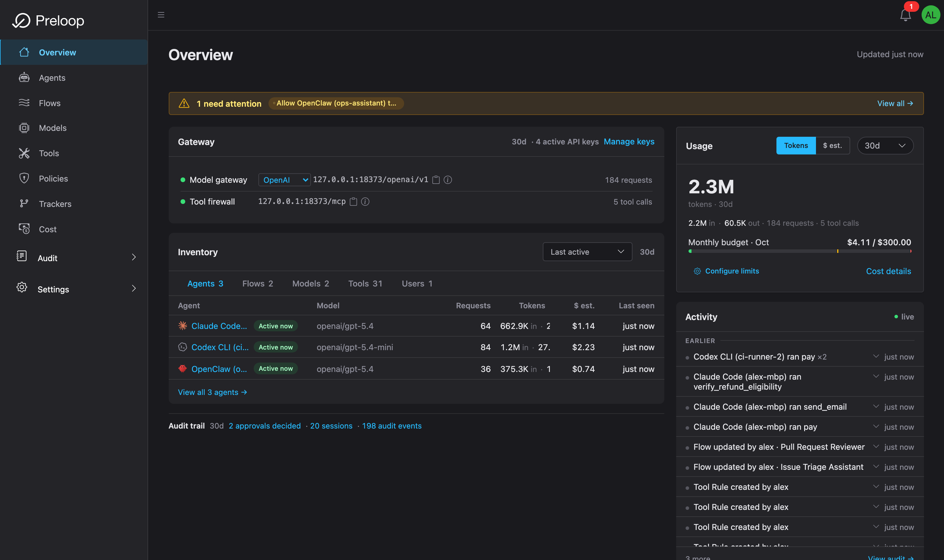The height and width of the screenshot is (560, 944).
Task: Expand the Codex CLI ran pay activity
Action: (876, 356)
